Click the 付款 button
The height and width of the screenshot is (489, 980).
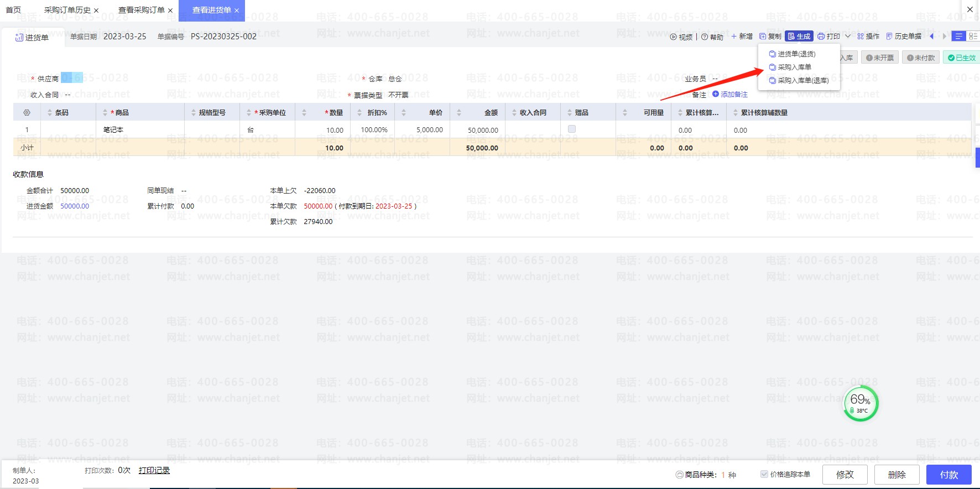[x=948, y=475]
